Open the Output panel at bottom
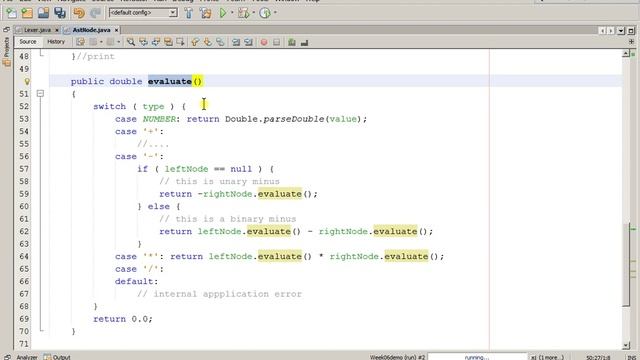Screen dimensions: 640x360 point(57,357)
